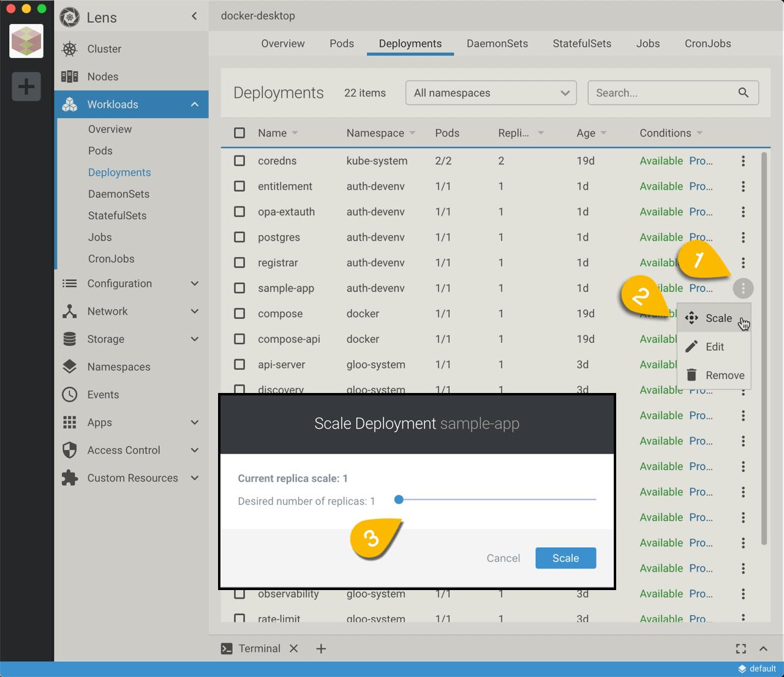Click the Network topology icon
This screenshot has width=784, height=677.
tap(70, 311)
